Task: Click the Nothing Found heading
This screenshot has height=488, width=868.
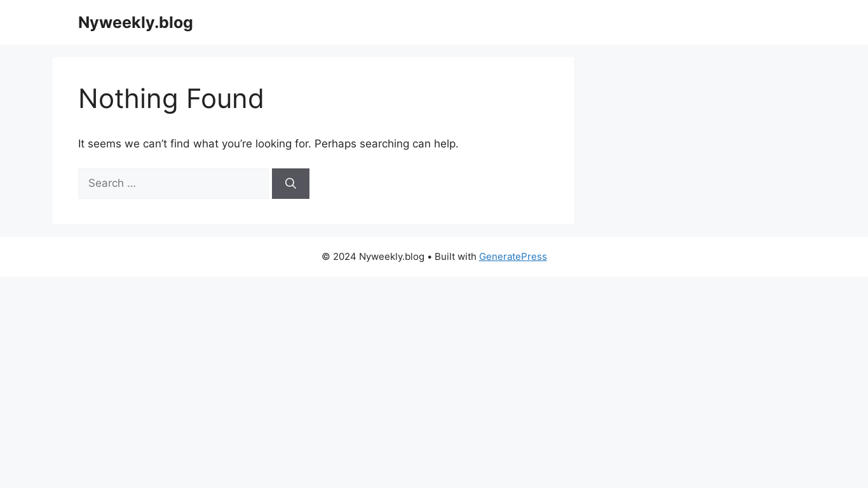Action: click(171, 99)
